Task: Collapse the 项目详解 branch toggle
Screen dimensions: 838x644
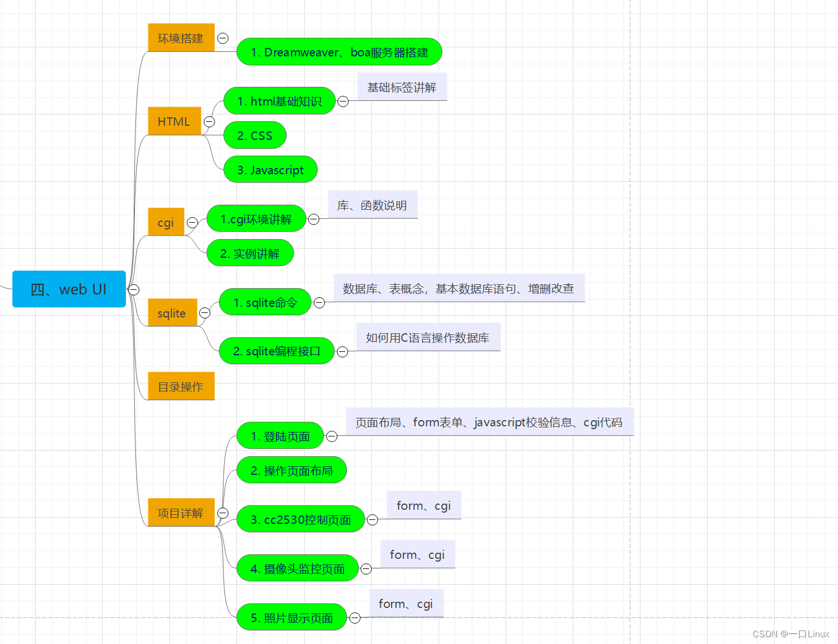Action: (x=223, y=513)
